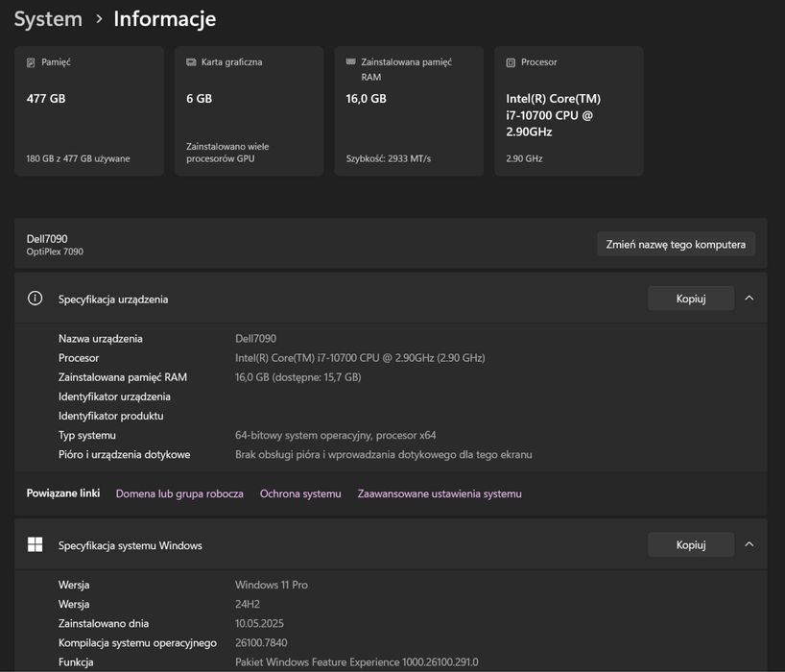Copy Windows specification with Kopiuj
785x672 pixels.
[x=691, y=545]
